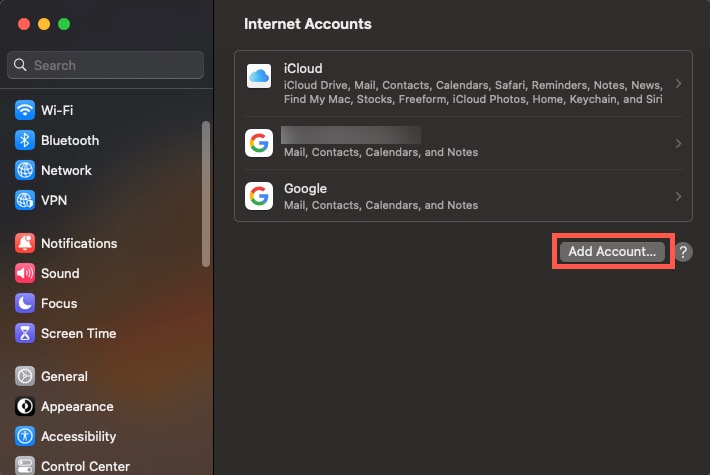
Task: Click the iCloud cloud icon
Action: [x=259, y=76]
